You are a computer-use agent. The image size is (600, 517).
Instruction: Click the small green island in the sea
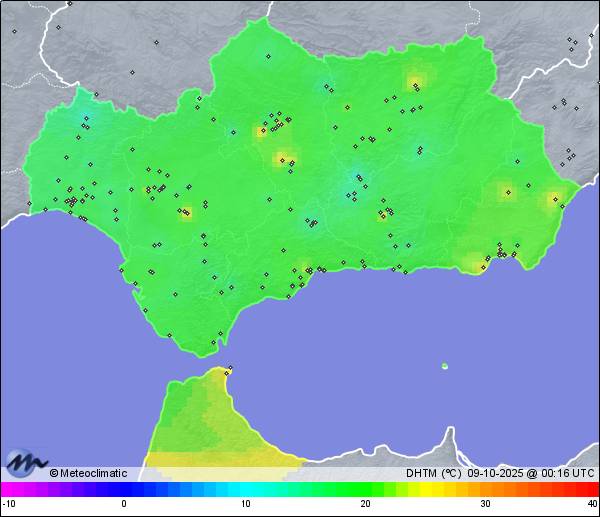(x=444, y=366)
